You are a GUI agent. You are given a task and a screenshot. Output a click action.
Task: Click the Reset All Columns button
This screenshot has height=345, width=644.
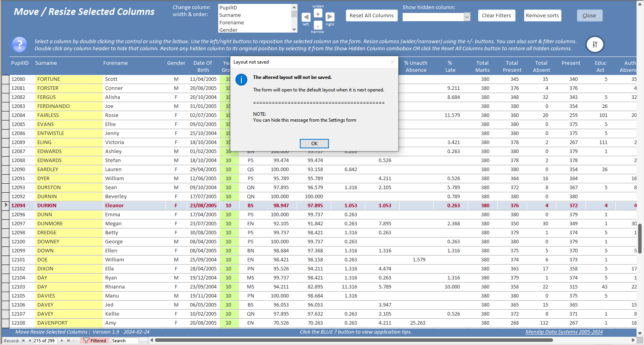click(x=372, y=16)
